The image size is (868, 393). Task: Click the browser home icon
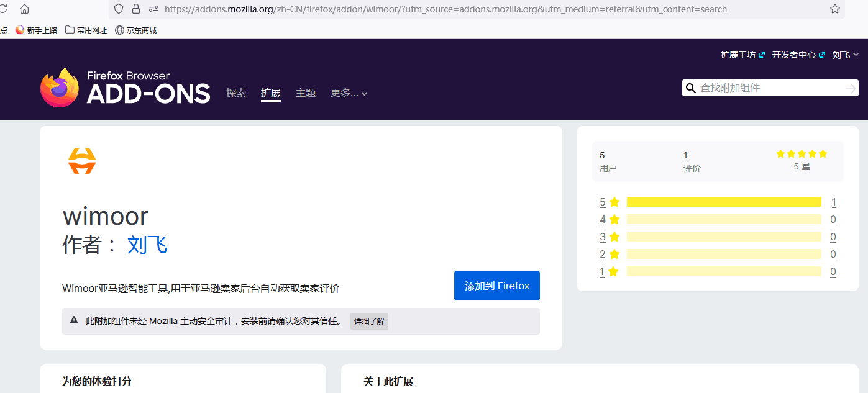click(x=24, y=9)
